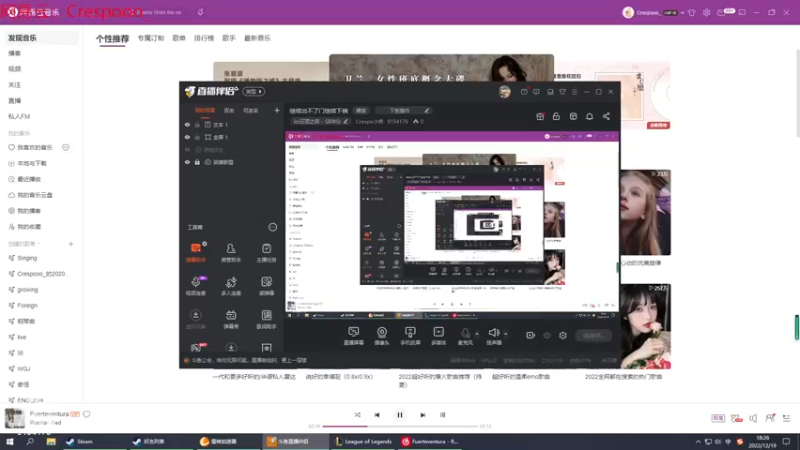
Task: Mute the speaker (扬声器) in streaming window
Action: click(x=493, y=336)
